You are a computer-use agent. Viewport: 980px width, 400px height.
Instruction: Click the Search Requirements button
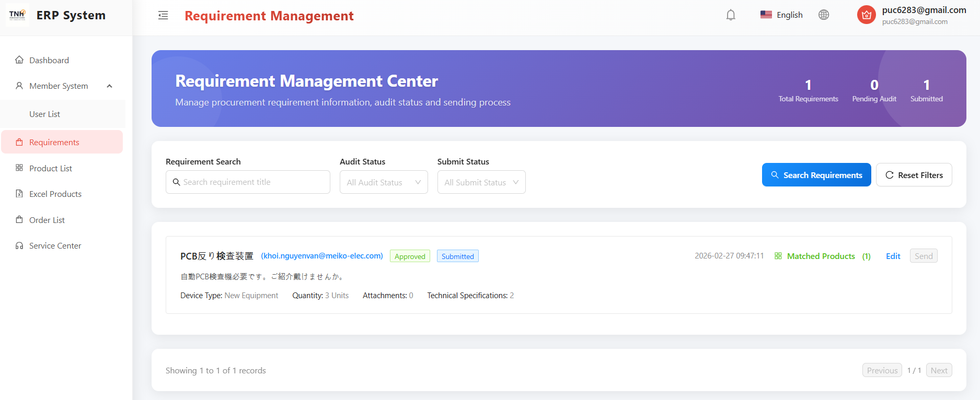tap(816, 175)
